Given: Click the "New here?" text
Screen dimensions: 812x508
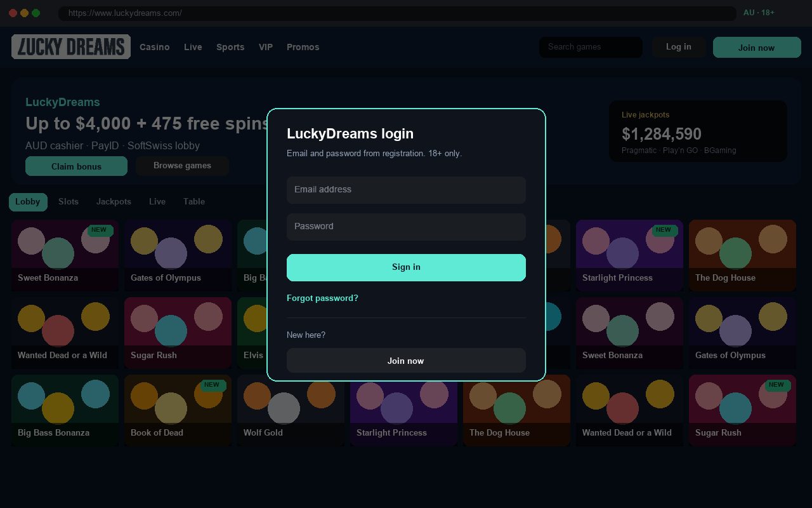Looking at the screenshot, I should point(306,335).
